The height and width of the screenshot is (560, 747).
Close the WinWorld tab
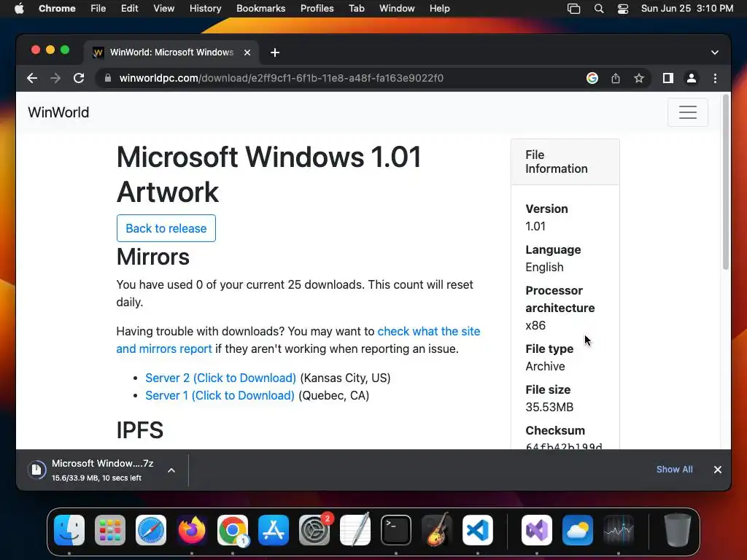click(247, 52)
